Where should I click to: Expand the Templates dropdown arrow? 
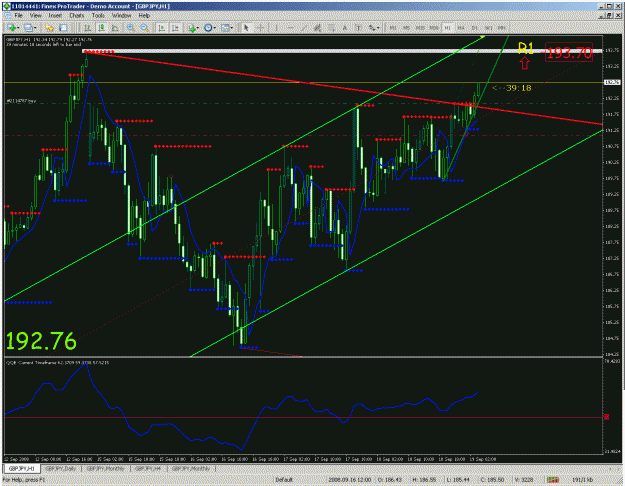[232, 28]
